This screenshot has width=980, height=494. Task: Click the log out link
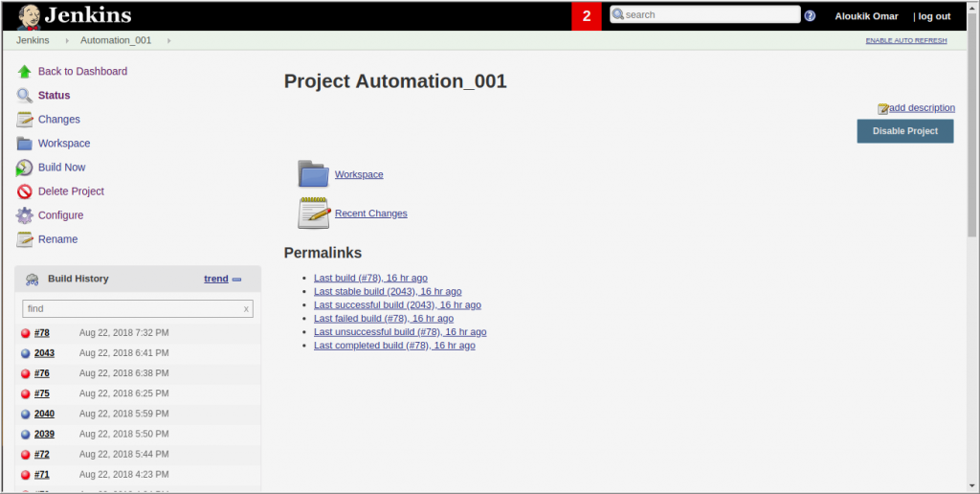(x=934, y=16)
